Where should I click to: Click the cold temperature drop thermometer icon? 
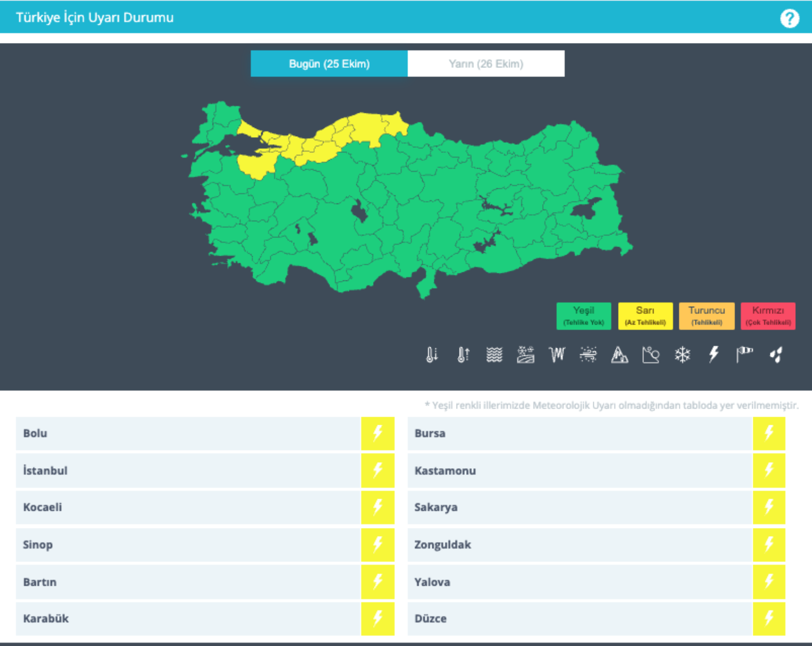[432, 355]
